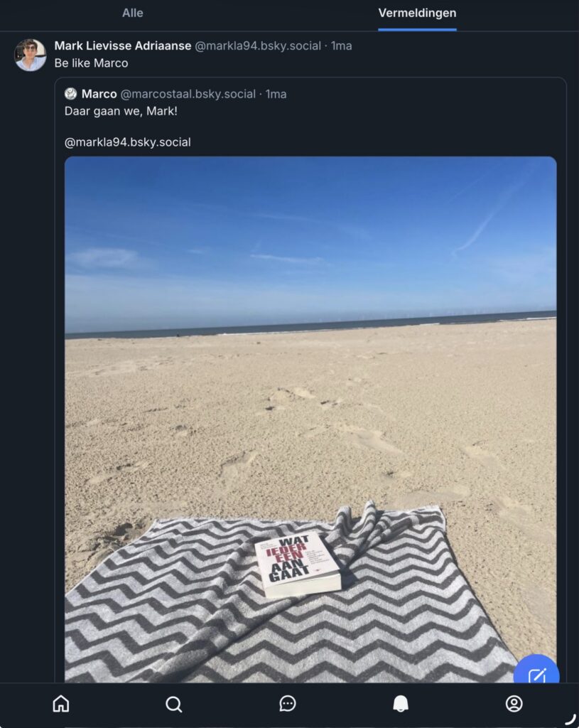Open the quoted 'Daar gaan we, Mark!' text
The height and width of the screenshot is (728, 579).
coord(121,111)
